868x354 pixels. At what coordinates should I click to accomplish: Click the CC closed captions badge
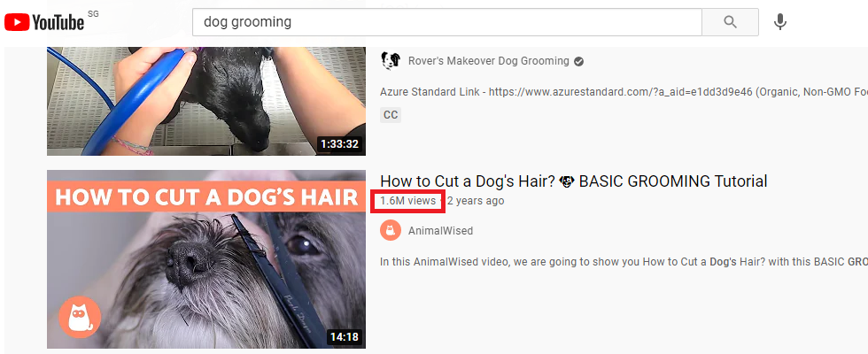391,115
